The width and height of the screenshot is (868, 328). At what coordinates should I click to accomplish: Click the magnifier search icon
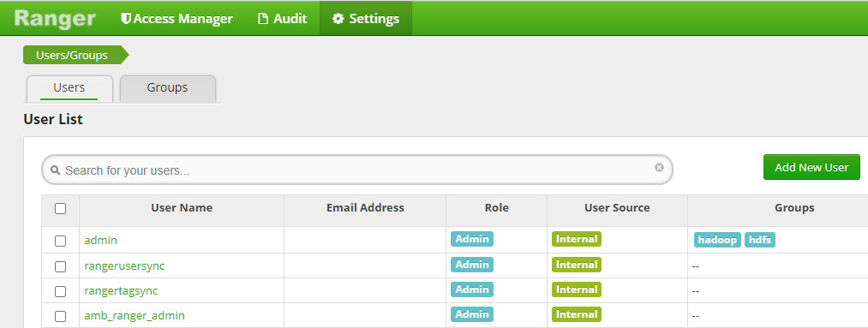click(x=56, y=170)
